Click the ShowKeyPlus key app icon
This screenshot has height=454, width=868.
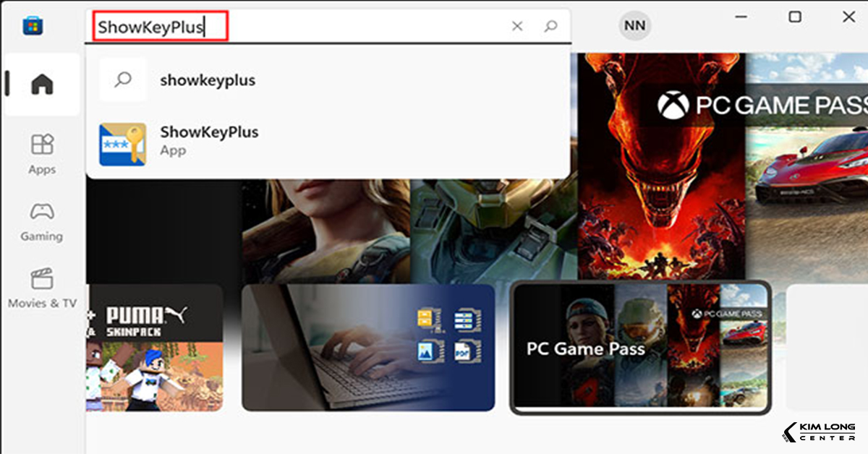click(x=122, y=140)
